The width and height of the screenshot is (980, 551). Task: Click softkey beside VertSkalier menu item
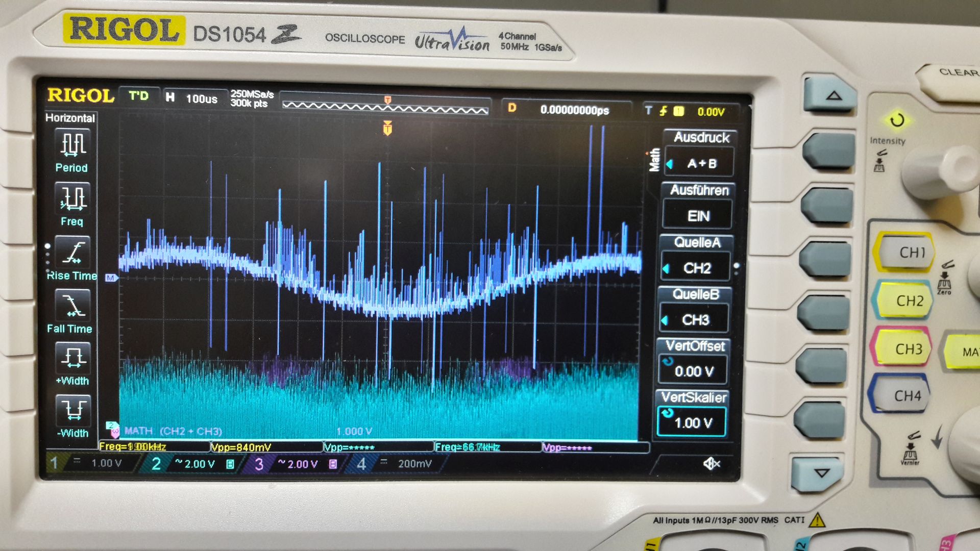click(x=819, y=419)
